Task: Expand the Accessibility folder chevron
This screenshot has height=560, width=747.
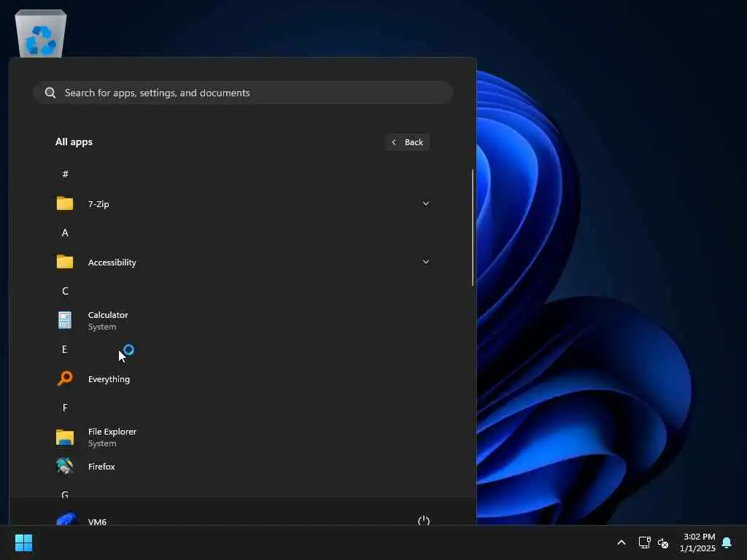Action: point(426,262)
